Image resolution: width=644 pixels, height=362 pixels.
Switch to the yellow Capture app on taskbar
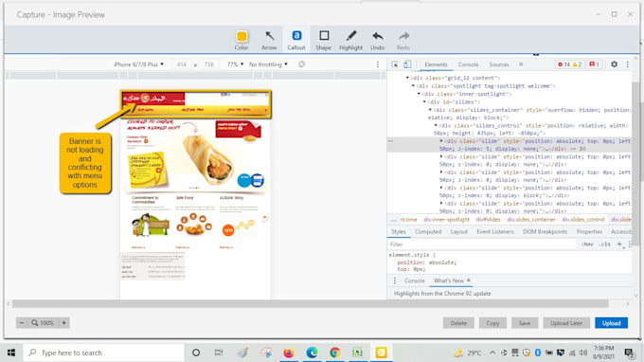[381, 353]
